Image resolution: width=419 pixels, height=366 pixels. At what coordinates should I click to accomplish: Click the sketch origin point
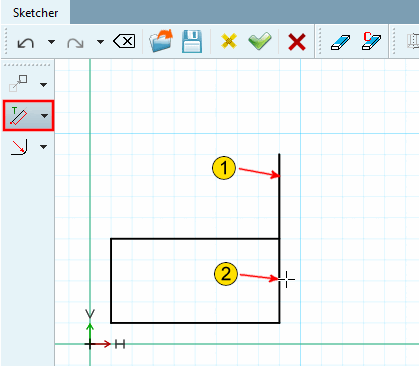tap(90, 344)
